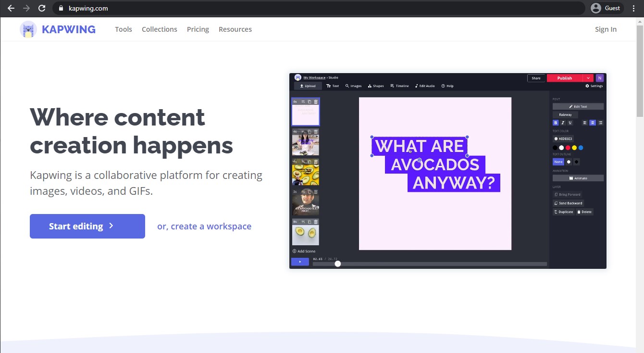This screenshot has height=353, width=644.
Task: Click My Workspace breadcrumb link
Action: [x=314, y=77]
